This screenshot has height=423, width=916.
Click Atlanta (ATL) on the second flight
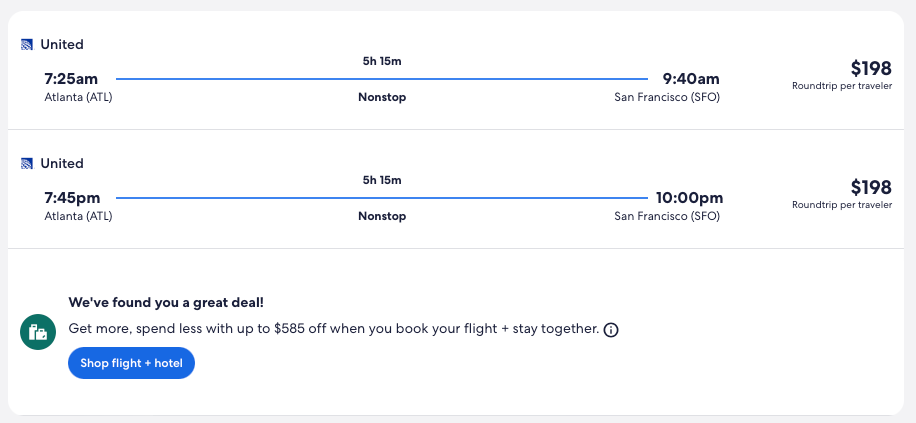(x=79, y=216)
